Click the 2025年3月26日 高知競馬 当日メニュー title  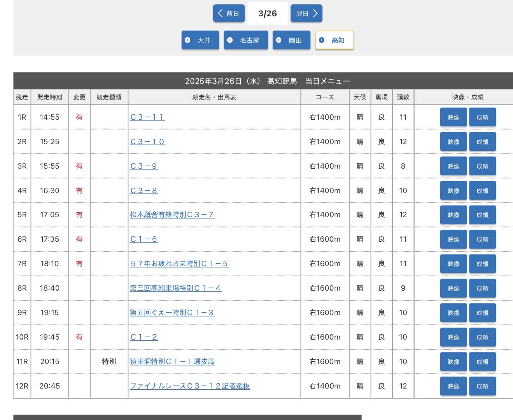point(268,81)
